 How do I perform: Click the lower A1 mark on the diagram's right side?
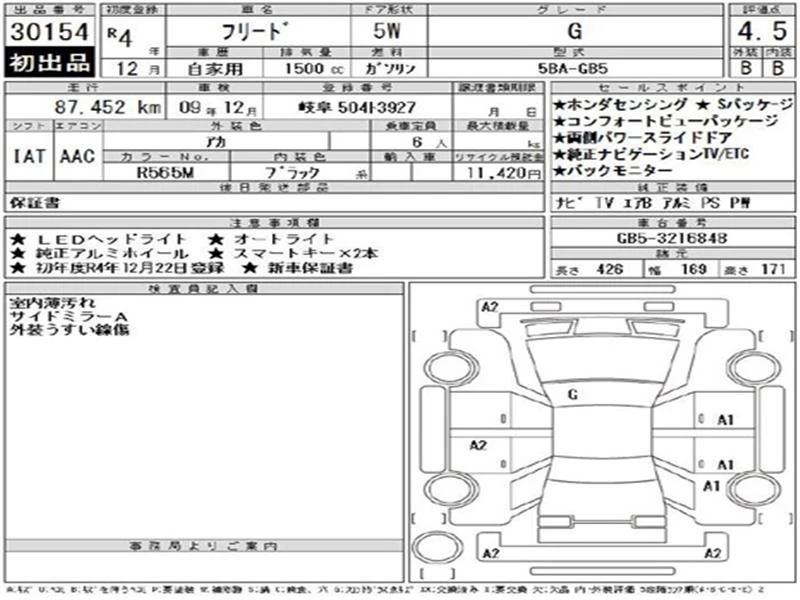[713, 486]
